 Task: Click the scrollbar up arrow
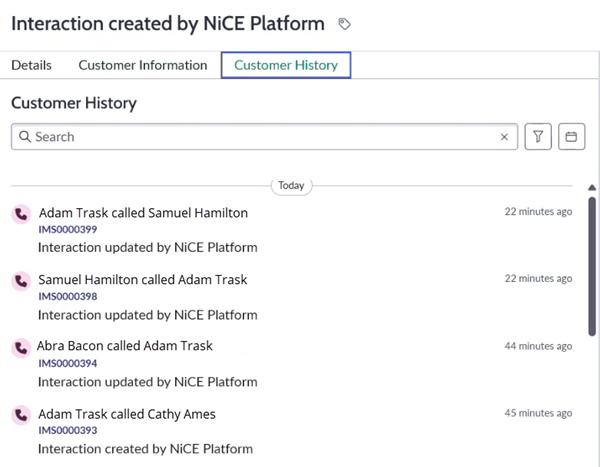(x=592, y=188)
